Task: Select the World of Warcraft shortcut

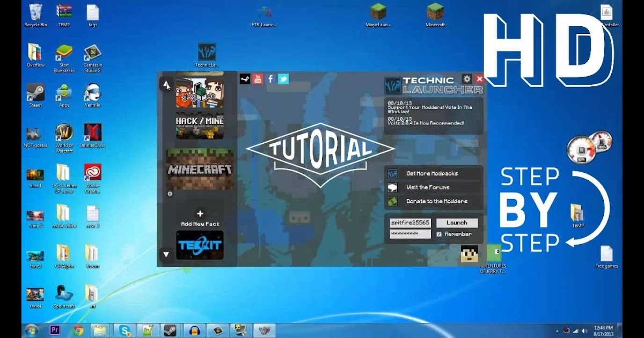Action: click(x=64, y=138)
